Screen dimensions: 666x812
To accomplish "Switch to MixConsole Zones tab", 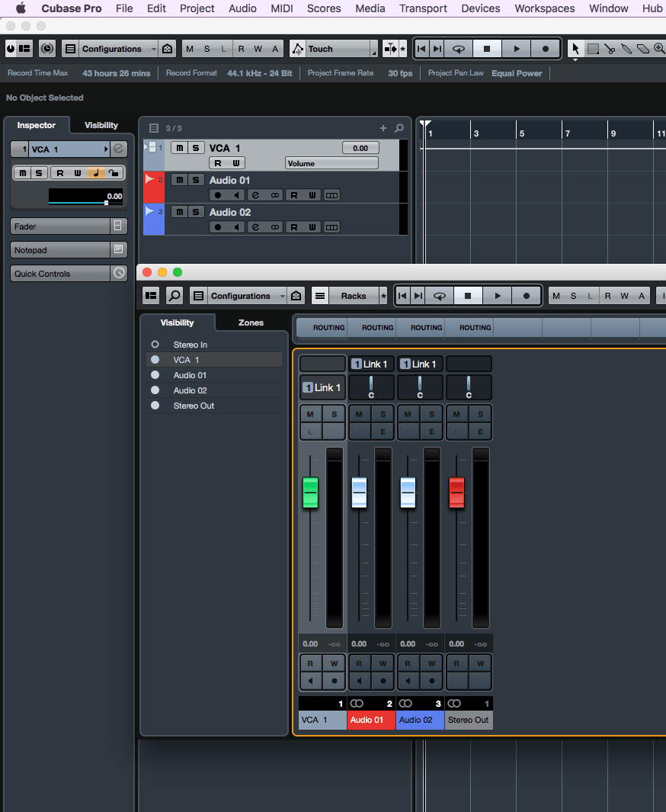I will coord(251,323).
